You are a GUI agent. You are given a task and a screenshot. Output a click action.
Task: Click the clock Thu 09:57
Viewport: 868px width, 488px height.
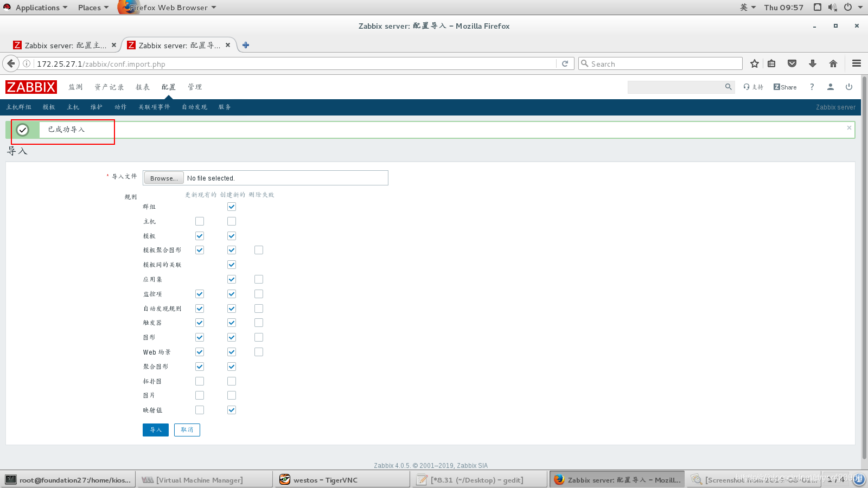(783, 7)
